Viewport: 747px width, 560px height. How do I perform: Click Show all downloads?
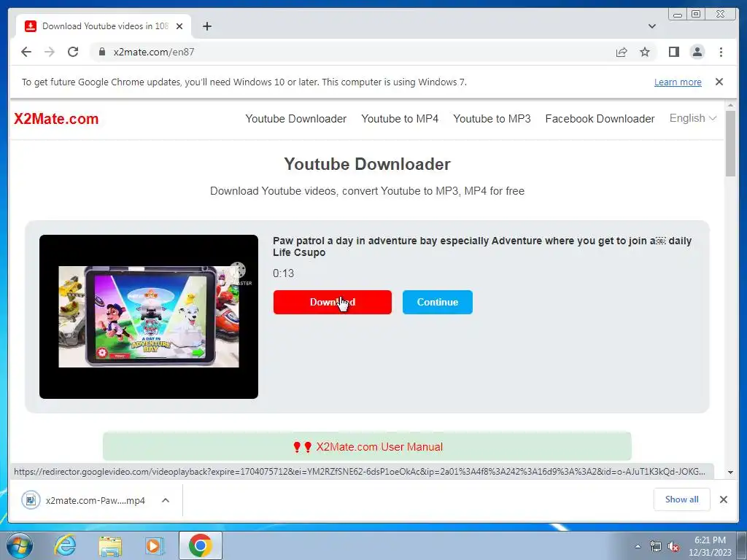tap(682, 499)
